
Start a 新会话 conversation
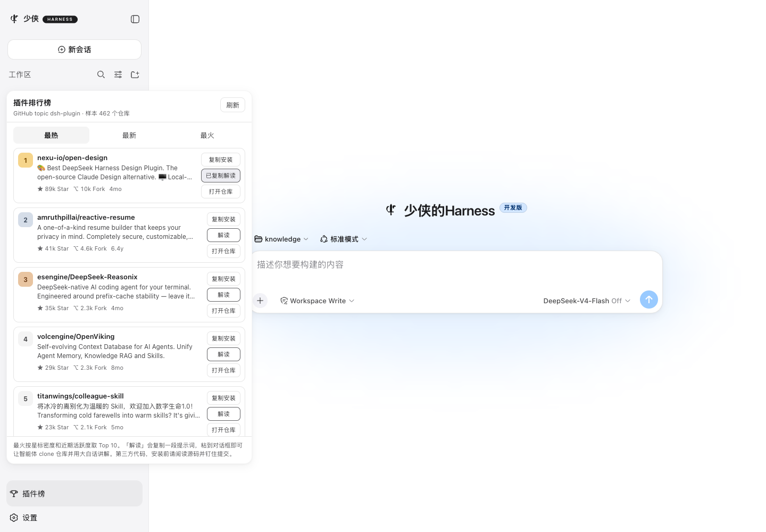(74, 49)
